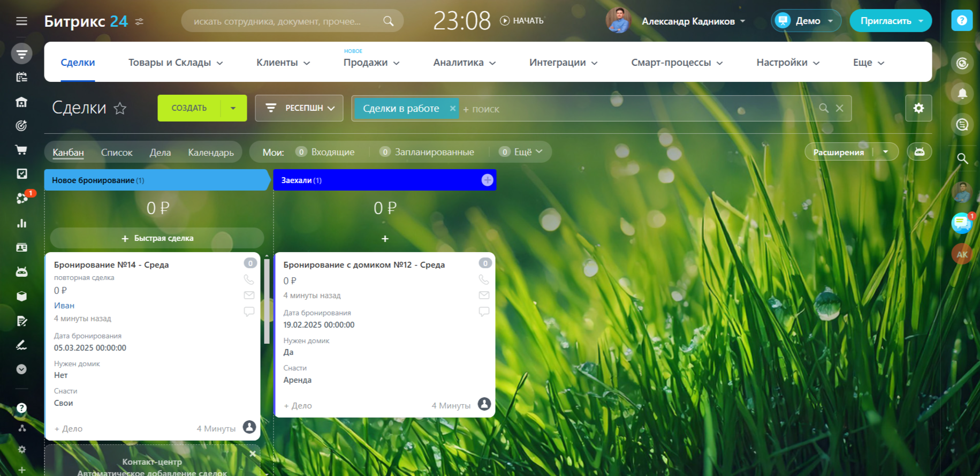Expand the Аналитика menu
This screenshot has height=476, width=980.
tap(465, 63)
